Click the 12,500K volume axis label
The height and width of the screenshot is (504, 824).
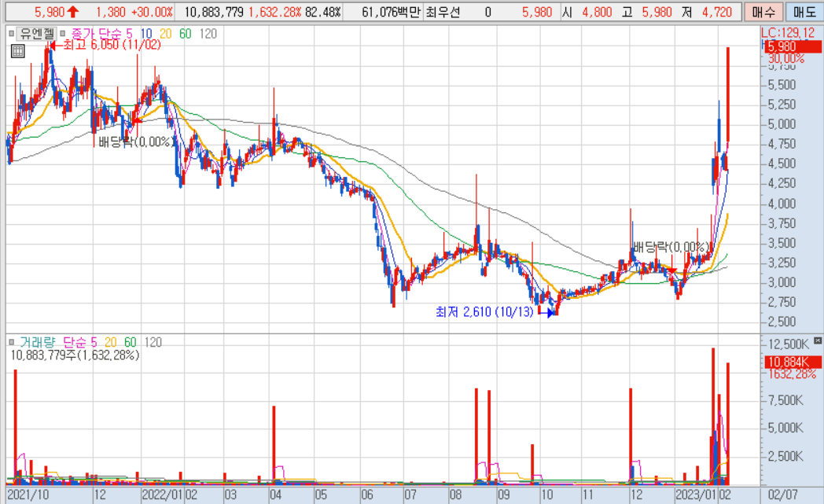(x=789, y=344)
